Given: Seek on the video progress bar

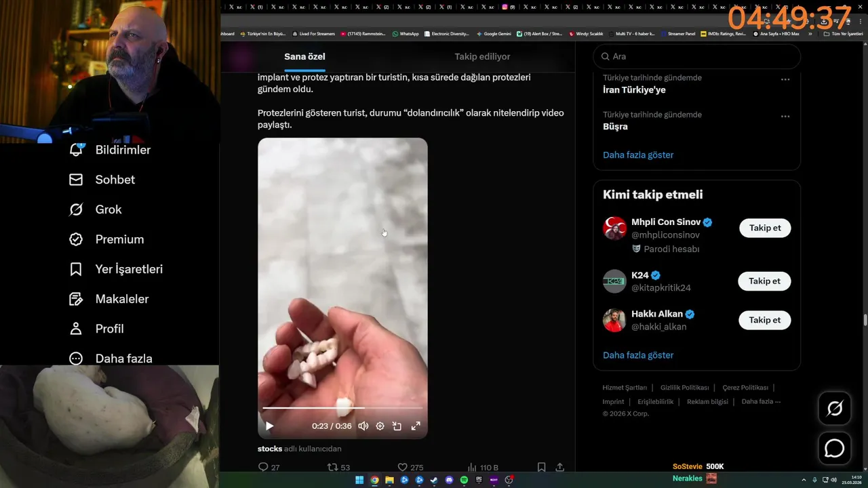Looking at the screenshot, I should point(342,408).
